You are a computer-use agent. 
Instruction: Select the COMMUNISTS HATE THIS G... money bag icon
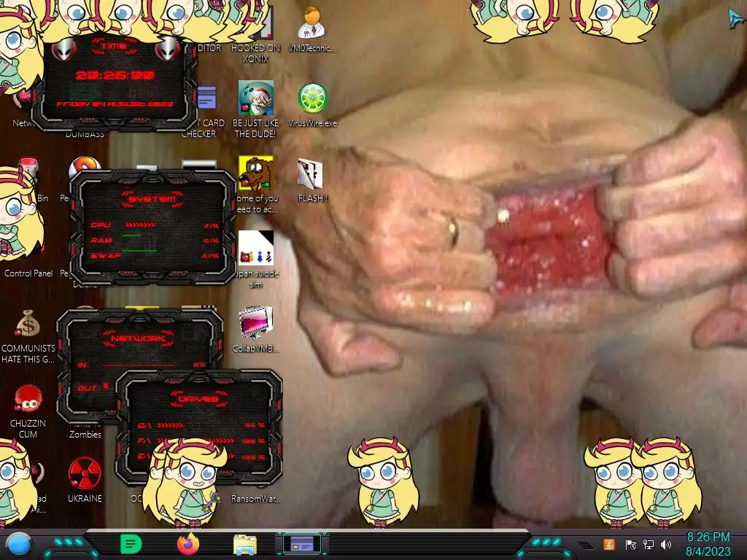(x=28, y=324)
